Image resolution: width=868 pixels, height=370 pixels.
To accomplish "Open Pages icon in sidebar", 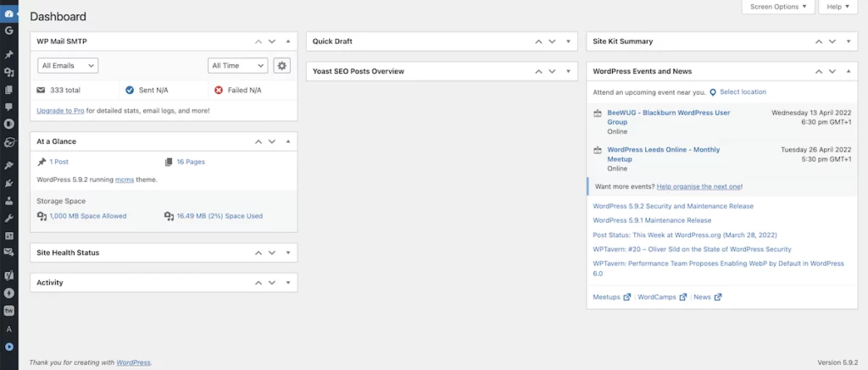I will click(x=8, y=90).
